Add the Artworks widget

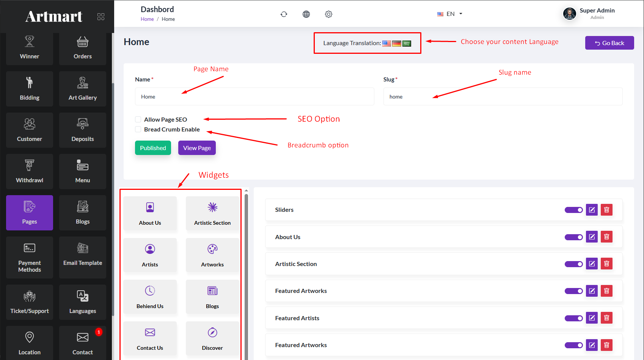click(212, 255)
